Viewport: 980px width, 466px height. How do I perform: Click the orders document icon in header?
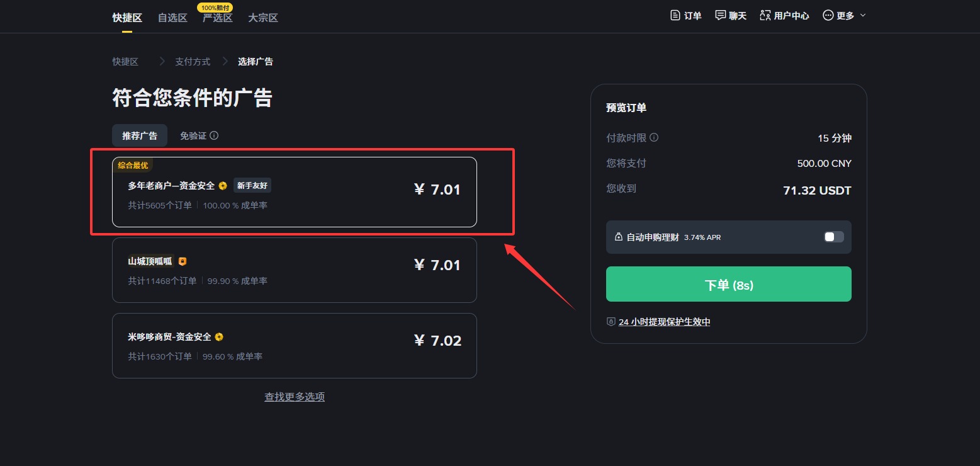click(x=675, y=15)
